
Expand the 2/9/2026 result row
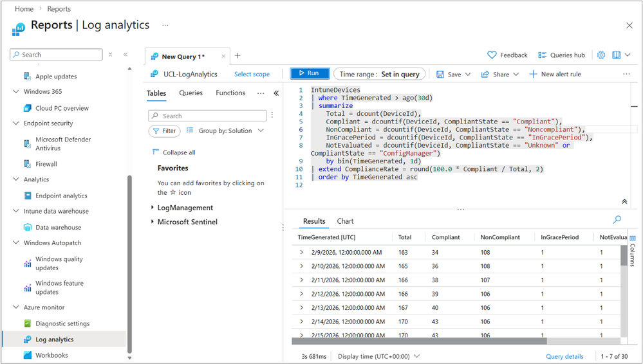301,253
